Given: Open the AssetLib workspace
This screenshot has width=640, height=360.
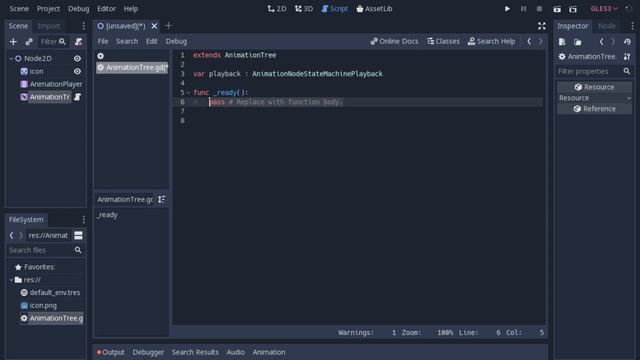Looking at the screenshot, I should click(374, 9).
